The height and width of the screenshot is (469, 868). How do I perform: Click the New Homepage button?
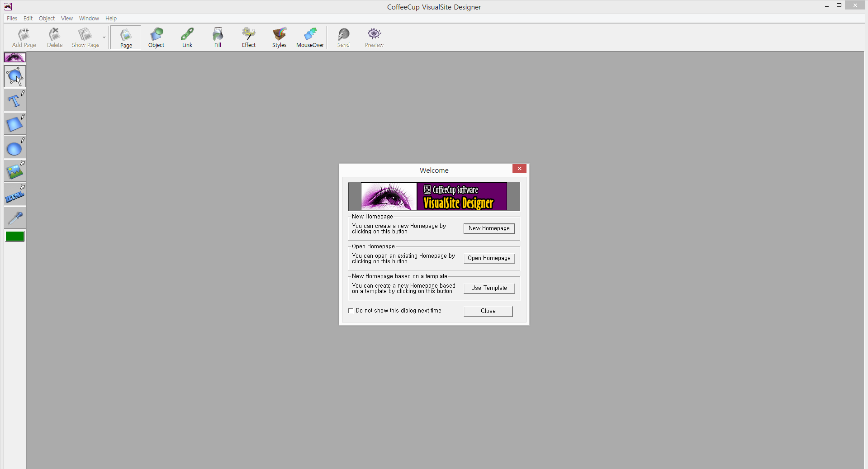coord(489,228)
